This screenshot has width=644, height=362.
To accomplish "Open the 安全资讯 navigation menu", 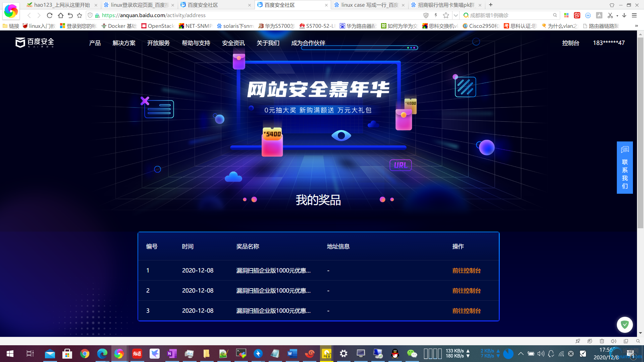I will pos(233,43).
